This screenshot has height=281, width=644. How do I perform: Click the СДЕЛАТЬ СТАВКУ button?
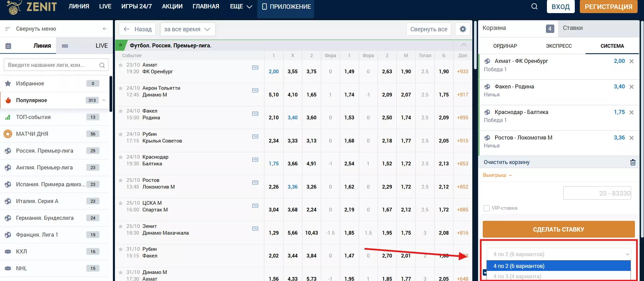pos(559,229)
